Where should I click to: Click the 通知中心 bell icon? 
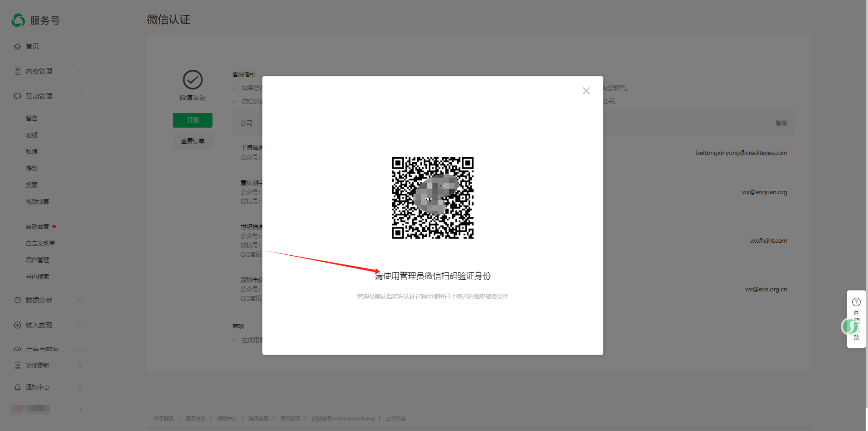pyautogui.click(x=18, y=387)
